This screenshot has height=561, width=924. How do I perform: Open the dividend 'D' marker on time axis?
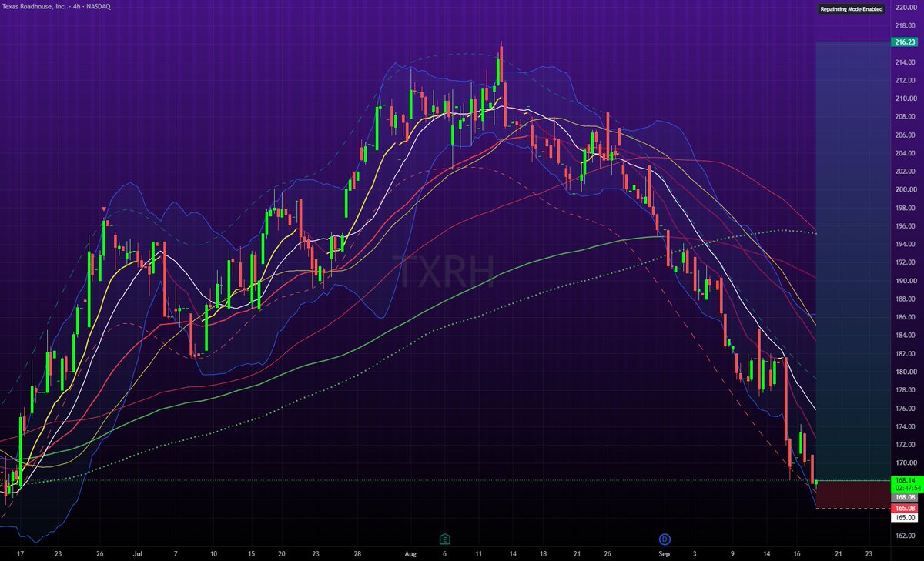[665, 539]
